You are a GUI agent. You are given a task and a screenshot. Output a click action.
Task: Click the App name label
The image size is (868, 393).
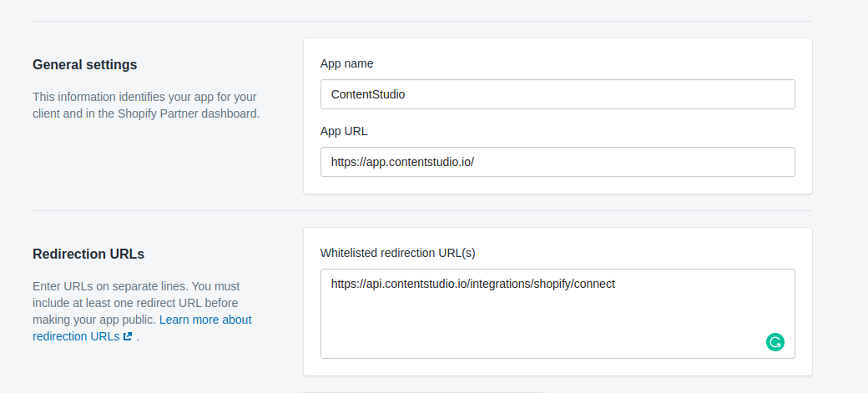346,63
